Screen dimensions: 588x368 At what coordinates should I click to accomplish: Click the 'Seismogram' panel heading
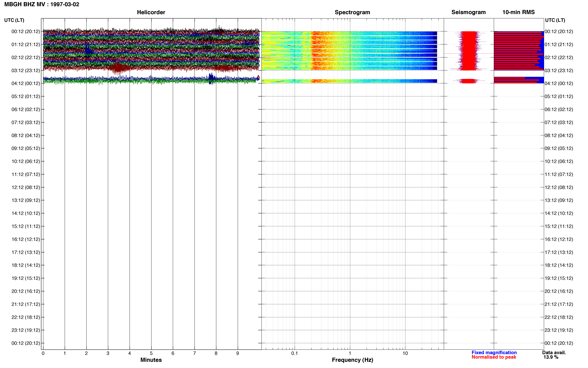[x=468, y=12]
